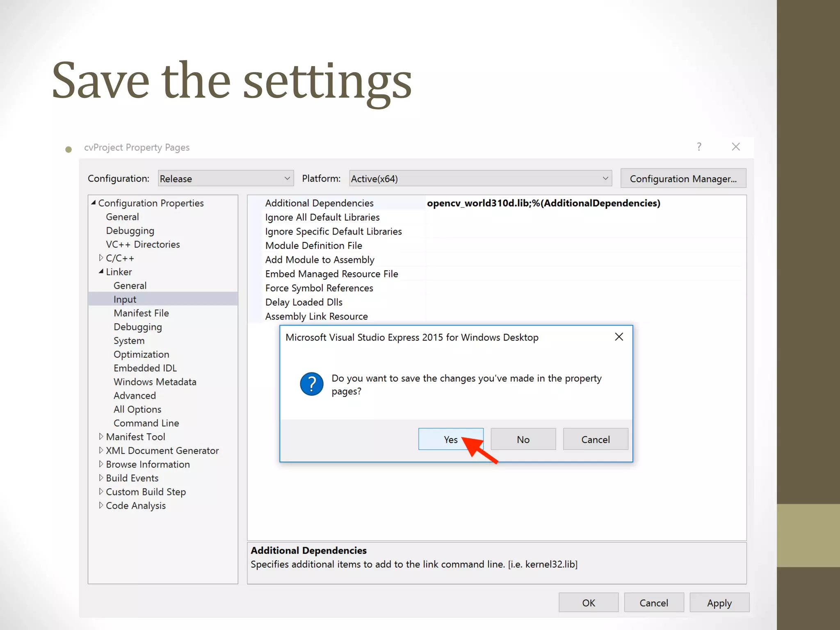The width and height of the screenshot is (840, 630).
Task: Open the Platform dropdown showing Active(x64)
Action: (480, 178)
